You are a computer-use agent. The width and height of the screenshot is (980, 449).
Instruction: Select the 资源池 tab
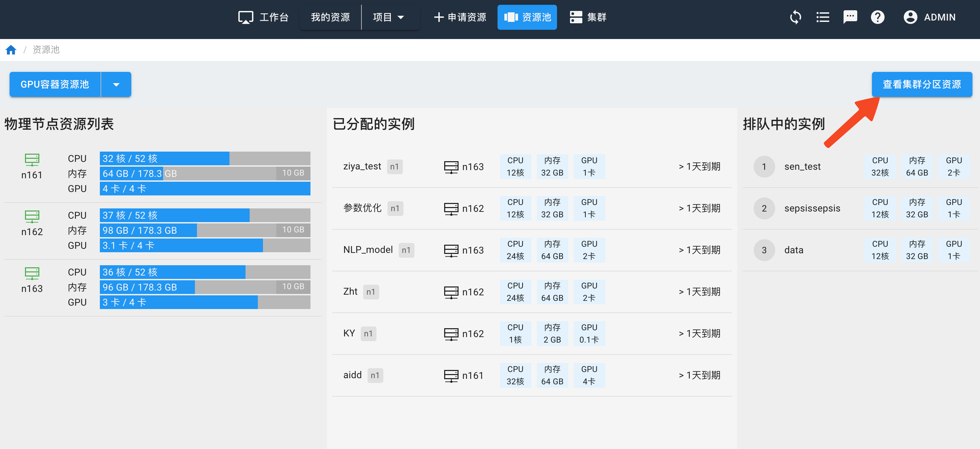(x=527, y=17)
